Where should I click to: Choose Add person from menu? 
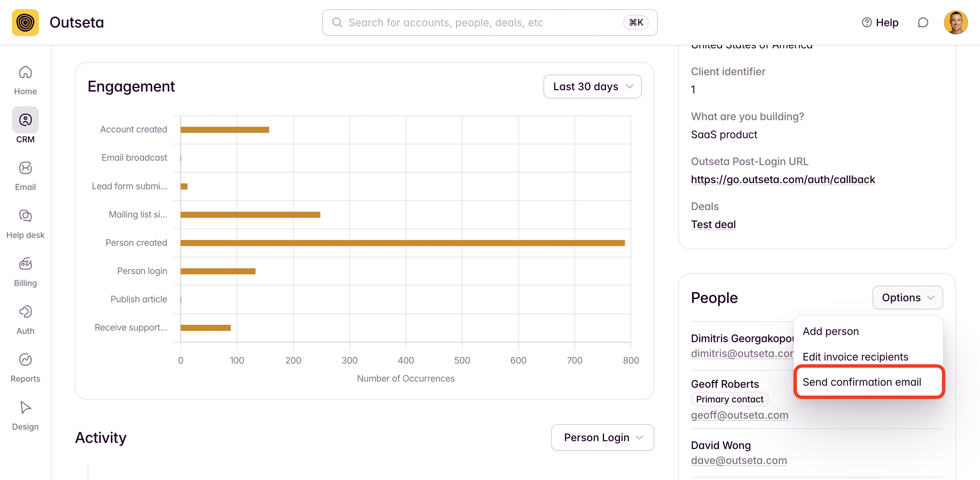tap(831, 331)
